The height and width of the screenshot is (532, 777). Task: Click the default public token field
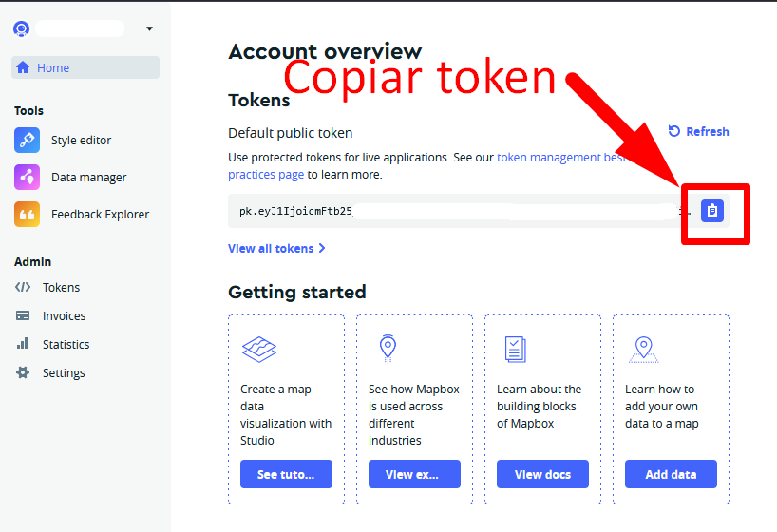456,211
